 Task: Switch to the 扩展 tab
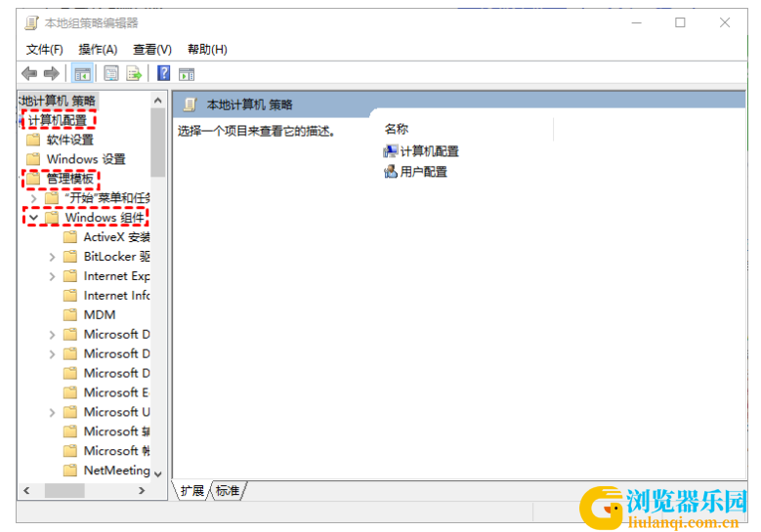192,491
